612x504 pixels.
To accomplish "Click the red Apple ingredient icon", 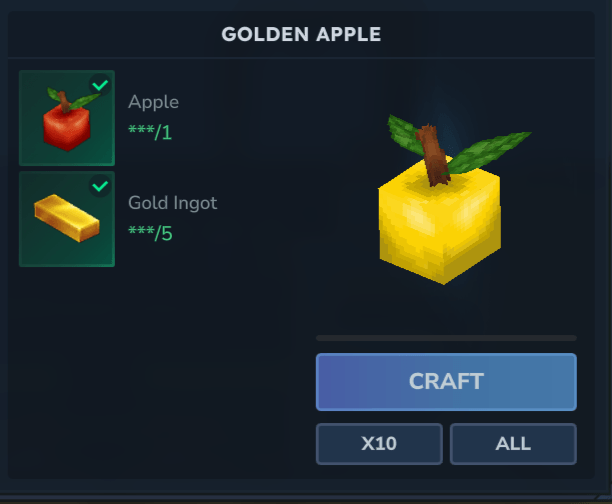I will (x=67, y=118).
